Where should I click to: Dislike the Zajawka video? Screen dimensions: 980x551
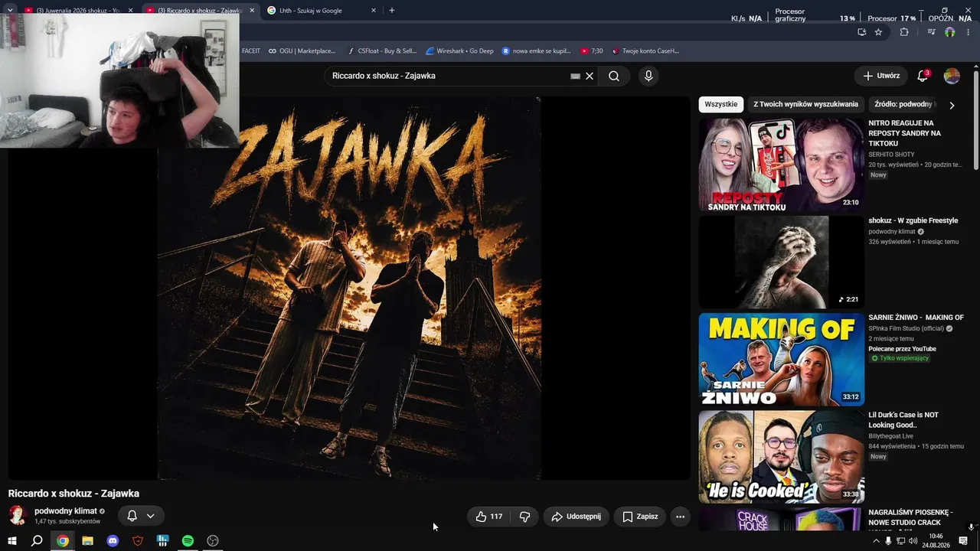point(524,517)
